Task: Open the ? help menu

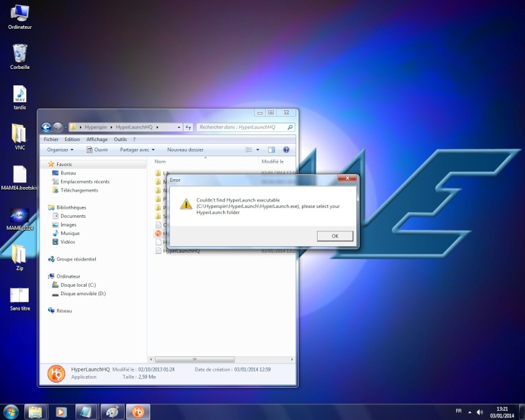Action: [135, 139]
